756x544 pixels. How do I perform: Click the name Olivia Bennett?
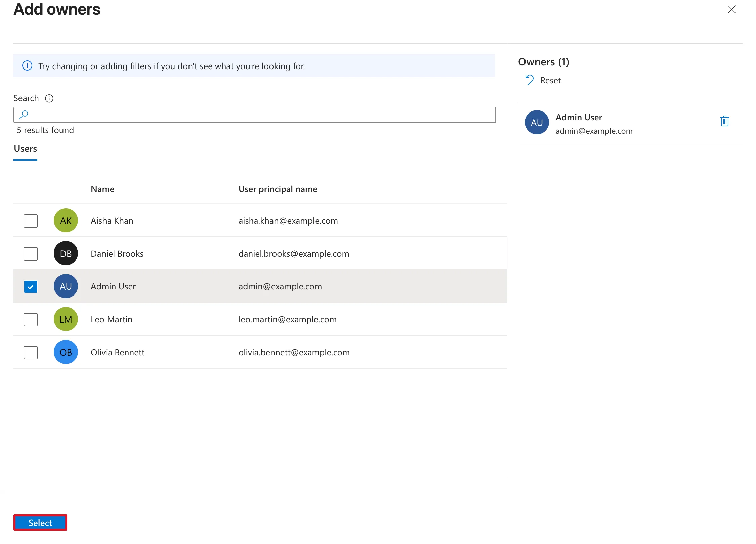(x=118, y=352)
